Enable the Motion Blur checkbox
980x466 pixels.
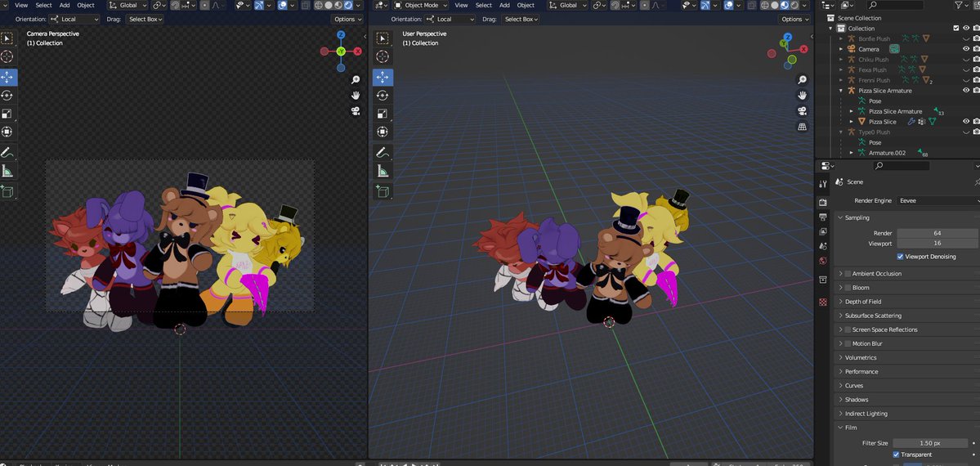click(848, 343)
